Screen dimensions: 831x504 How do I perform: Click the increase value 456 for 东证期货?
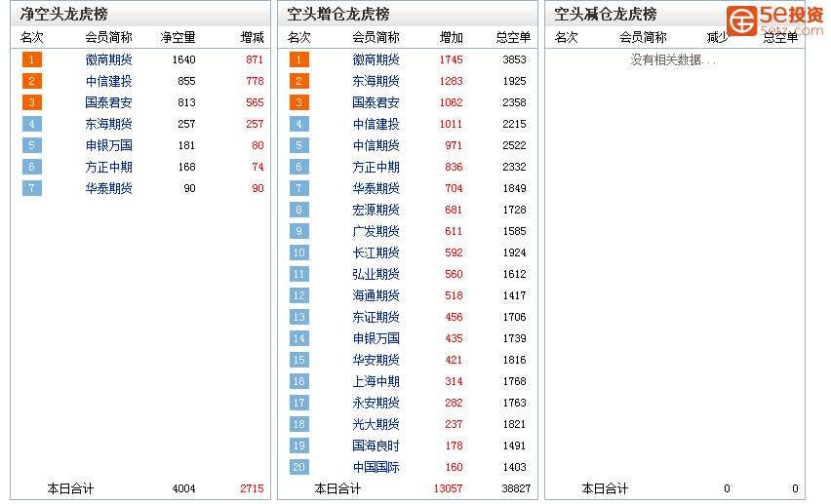tap(454, 317)
